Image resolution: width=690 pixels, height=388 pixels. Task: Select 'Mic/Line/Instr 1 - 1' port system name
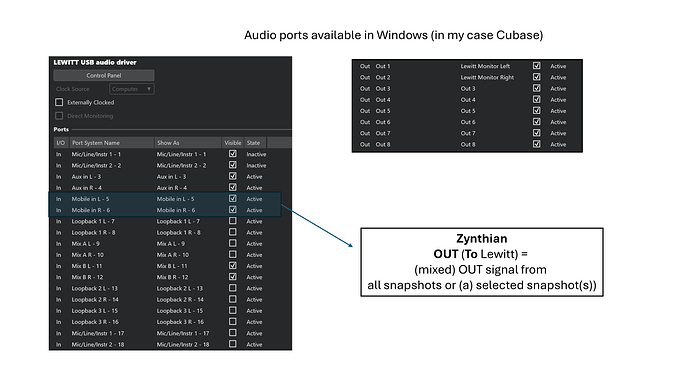pyautogui.click(x=96, y=154)
